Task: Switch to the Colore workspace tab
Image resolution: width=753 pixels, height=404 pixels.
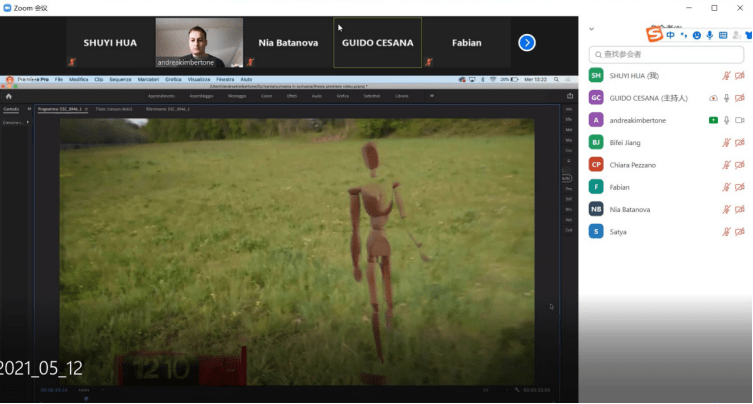Action: [266, 96]
